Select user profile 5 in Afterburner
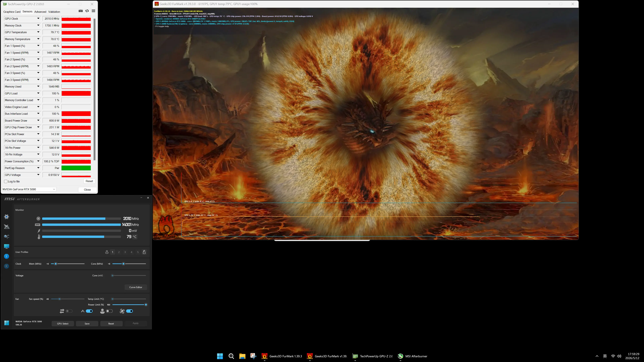The width and height of the screenshot is (644, 362). click(x=138, y=252)
